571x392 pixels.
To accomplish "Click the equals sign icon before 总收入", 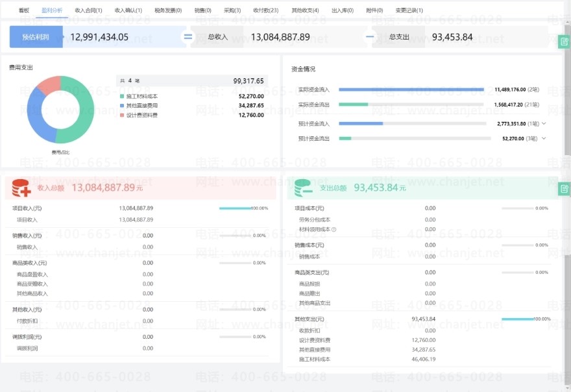I will [x=188, y=37].
